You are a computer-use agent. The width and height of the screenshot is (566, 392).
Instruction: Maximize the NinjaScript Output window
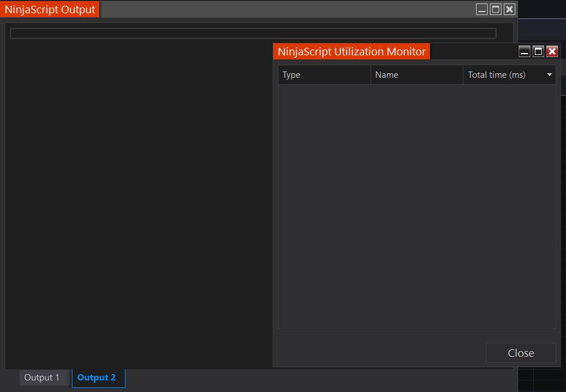point(496,9)
